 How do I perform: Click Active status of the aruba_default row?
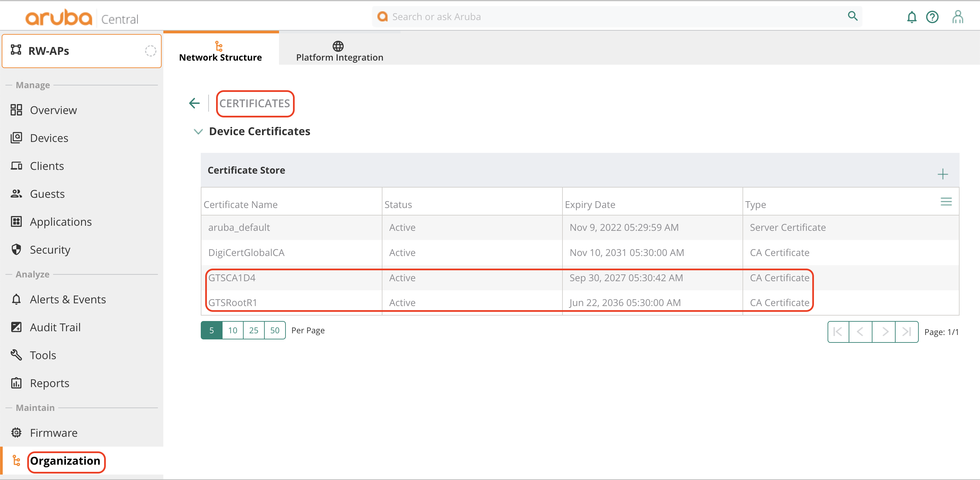coord(402,227)
